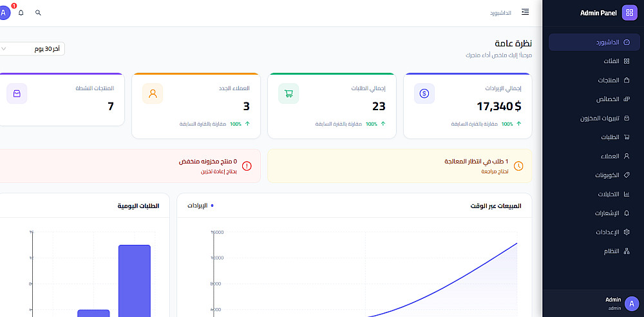Screen dimensions: 644x317
Task: Click the new customers person icon
Action: tap(153, 93)
